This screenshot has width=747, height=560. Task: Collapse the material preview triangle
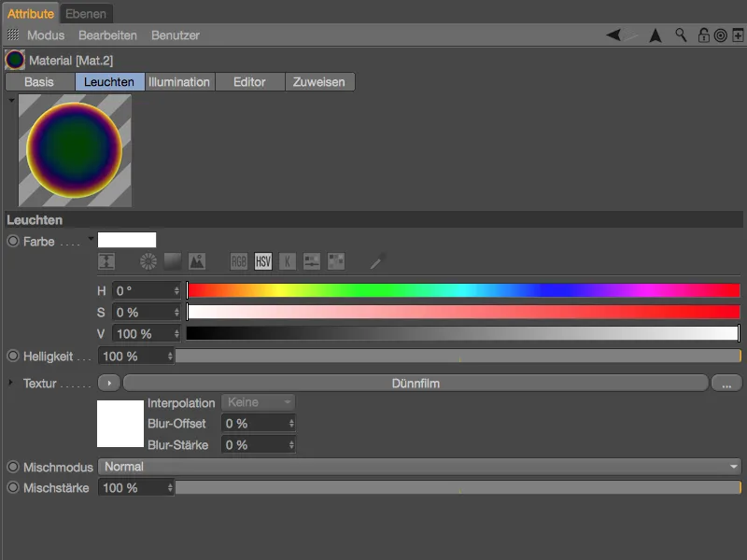[x=11, y=101]
